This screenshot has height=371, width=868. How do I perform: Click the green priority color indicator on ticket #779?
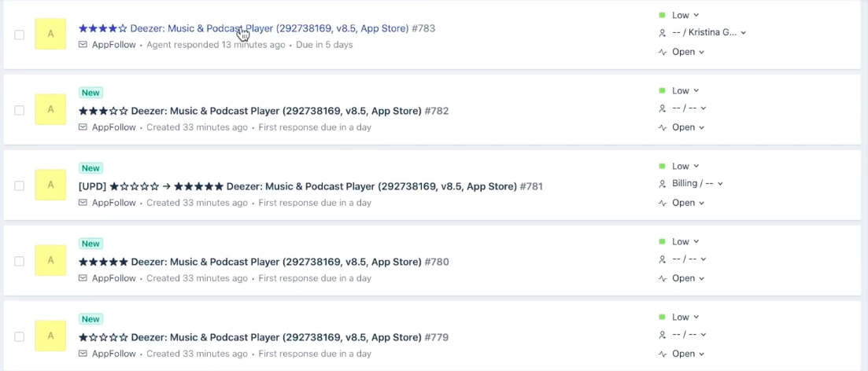pyautogui.click(x=662, y=317)
